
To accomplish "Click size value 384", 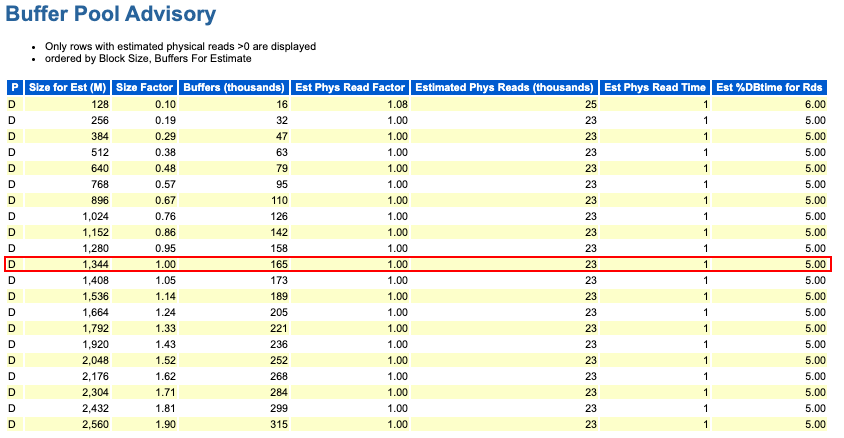I will 100,136.
